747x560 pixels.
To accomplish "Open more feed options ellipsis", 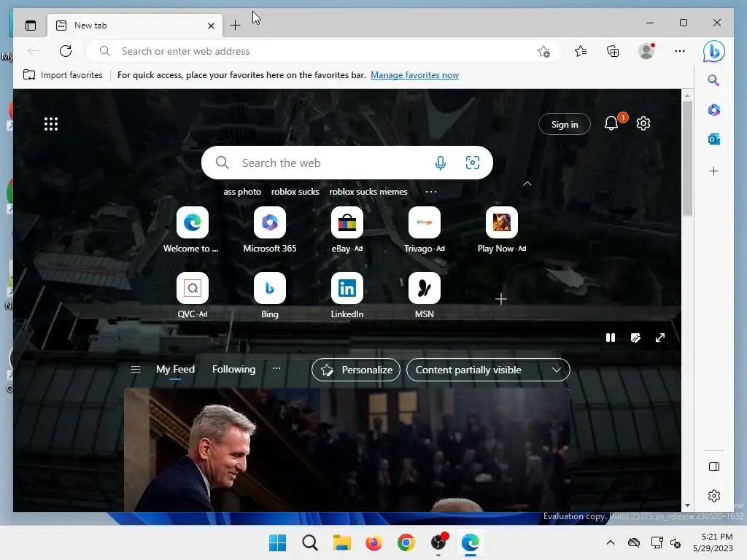I will click(x=276, y=368).
